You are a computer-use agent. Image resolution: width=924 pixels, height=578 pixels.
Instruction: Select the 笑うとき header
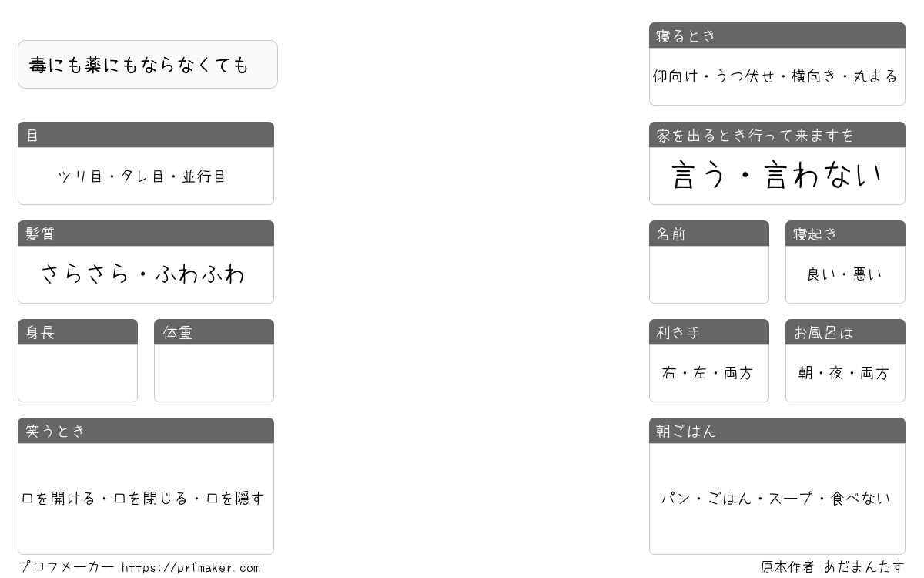coord(146,431)
